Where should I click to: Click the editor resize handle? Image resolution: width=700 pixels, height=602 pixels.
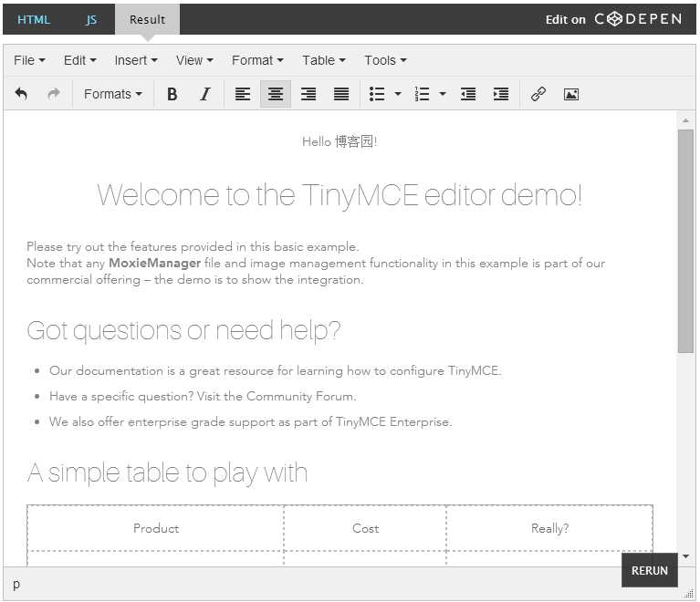click(x=689, y=593)
